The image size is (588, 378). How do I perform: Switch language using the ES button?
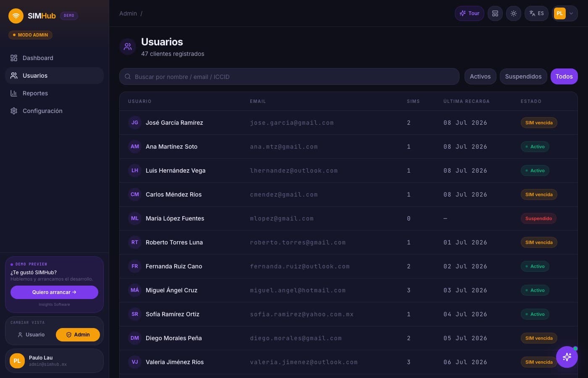(x=537, y=13)
